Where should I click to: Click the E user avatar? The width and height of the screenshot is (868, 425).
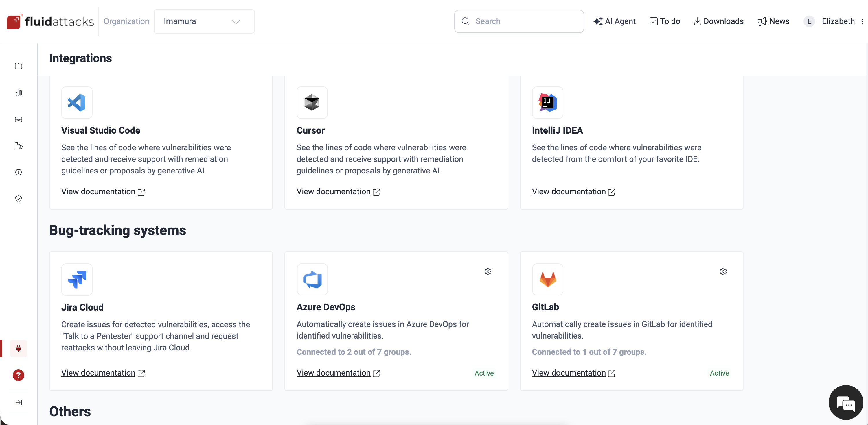tap(809, 21)
